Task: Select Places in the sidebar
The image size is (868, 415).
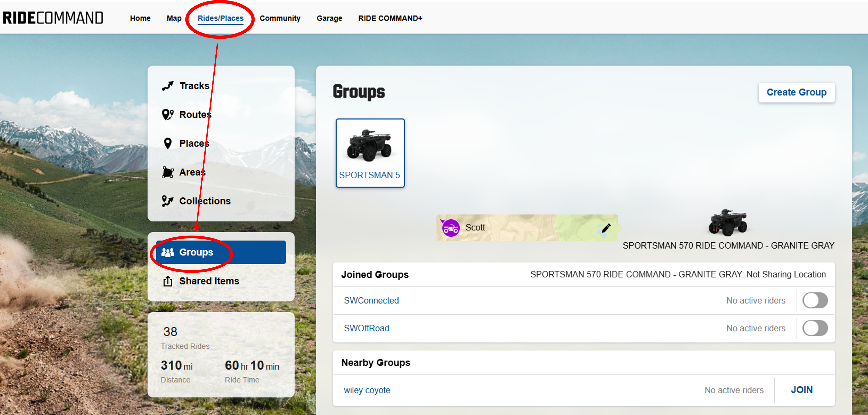Action: tap(221, 143)
